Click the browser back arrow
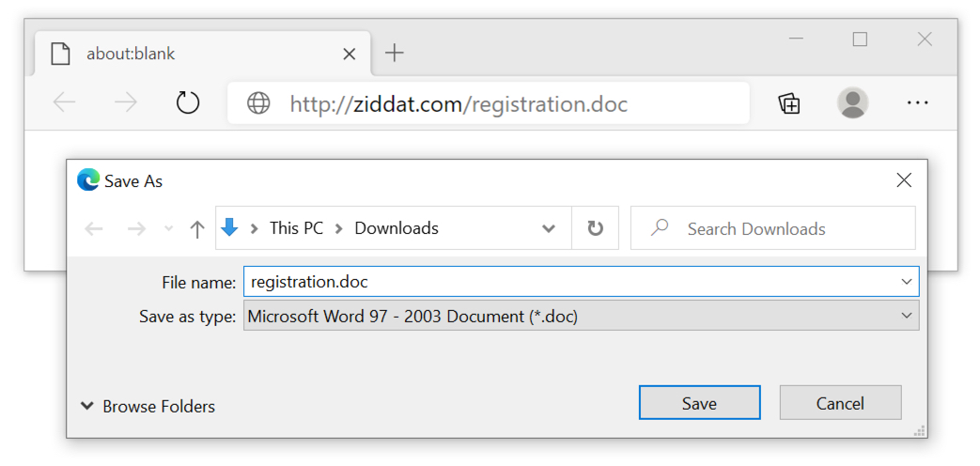The width and height of the screenshot is (980, 466). (65, 103)
